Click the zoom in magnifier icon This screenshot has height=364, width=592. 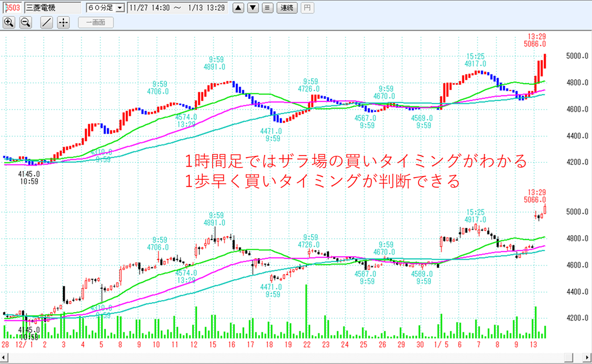(9, 23)
